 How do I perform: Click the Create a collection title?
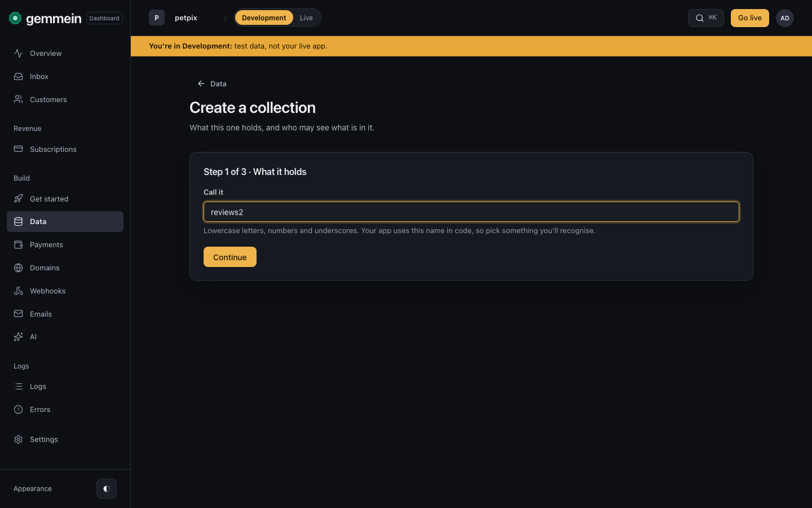click(x=253, y=107)
